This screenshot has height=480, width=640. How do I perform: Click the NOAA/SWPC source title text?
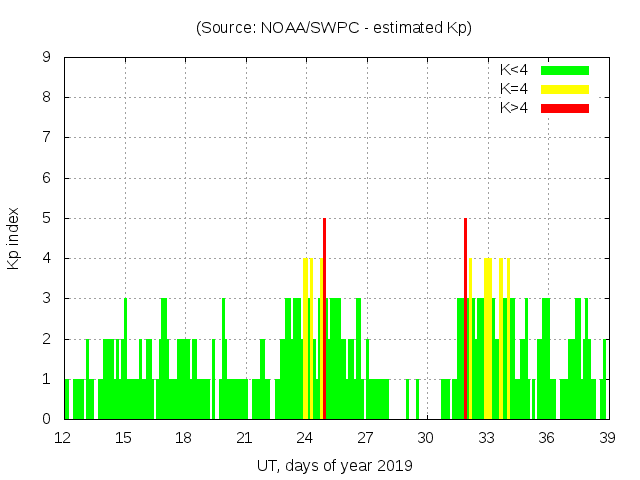click(x=334, y=28)
